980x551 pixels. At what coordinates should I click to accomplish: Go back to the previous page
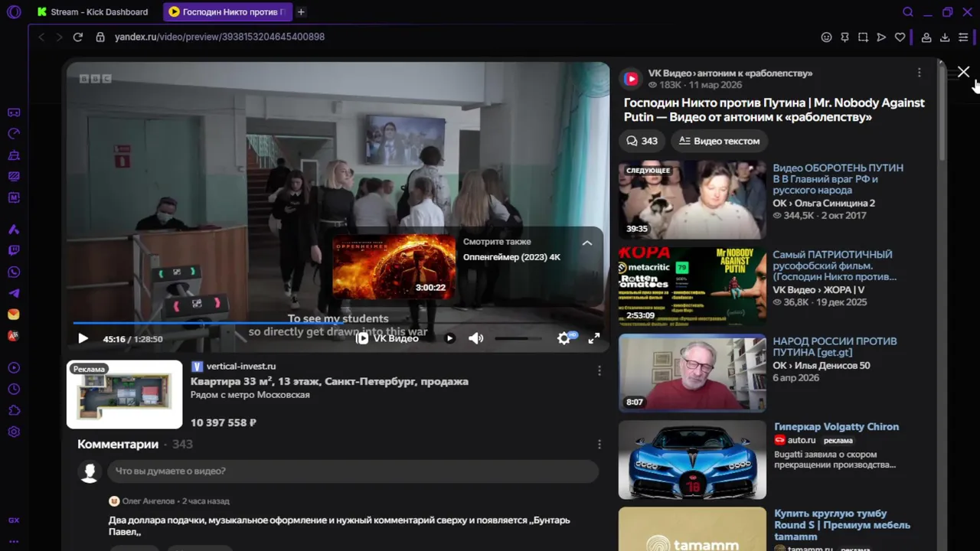[x=41, y=37]
